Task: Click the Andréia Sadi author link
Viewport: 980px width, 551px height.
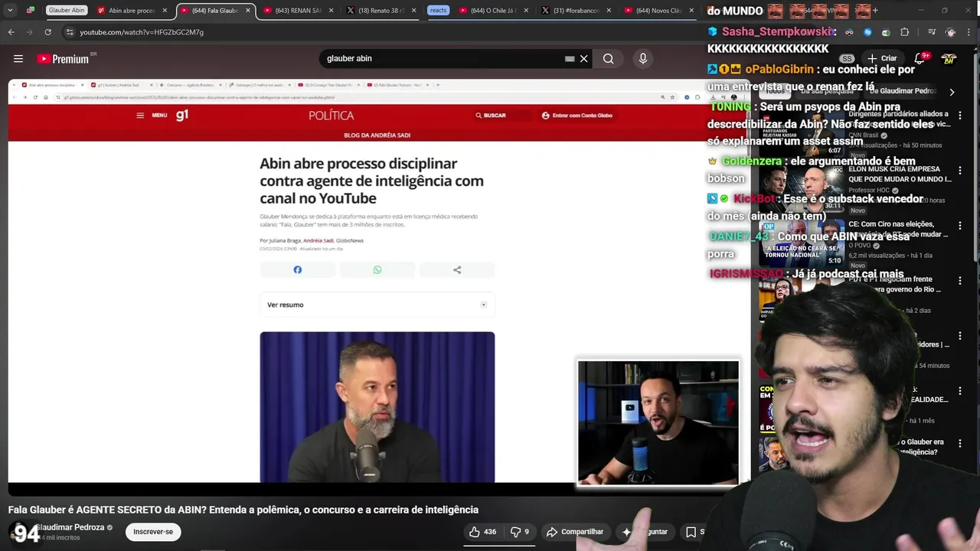Action: tap(318, 240)
